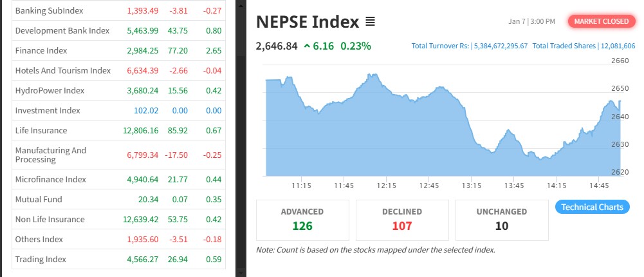Click the Market Closed status badge
Image resolution: width=644 pixels, height=277 pixels.
tap(601, 21)
